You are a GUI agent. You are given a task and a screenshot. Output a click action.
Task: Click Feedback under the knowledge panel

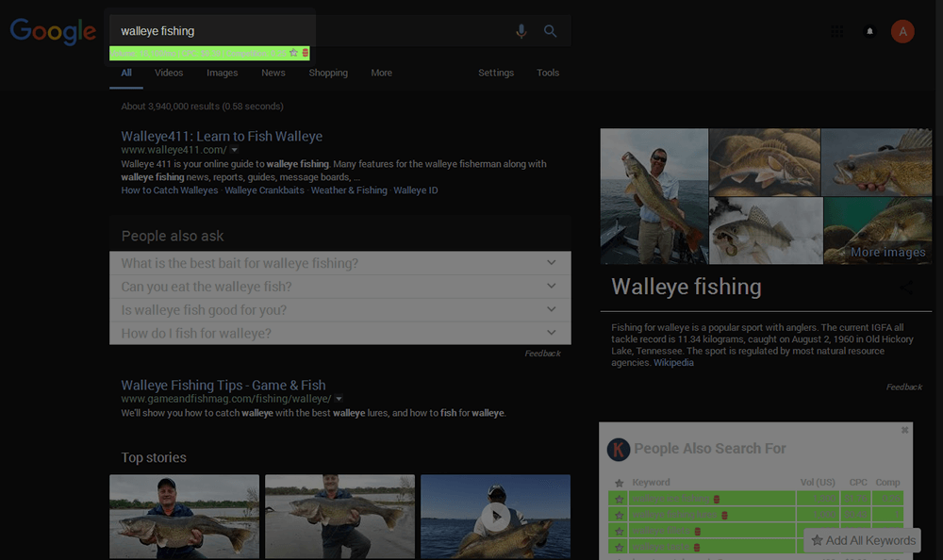click(904, 387)
